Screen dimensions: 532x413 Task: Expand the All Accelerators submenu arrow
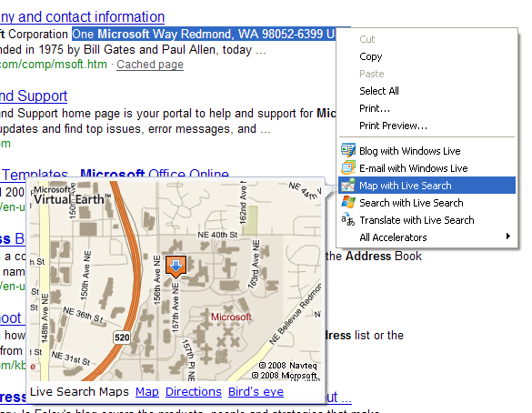tap(508, 237)
